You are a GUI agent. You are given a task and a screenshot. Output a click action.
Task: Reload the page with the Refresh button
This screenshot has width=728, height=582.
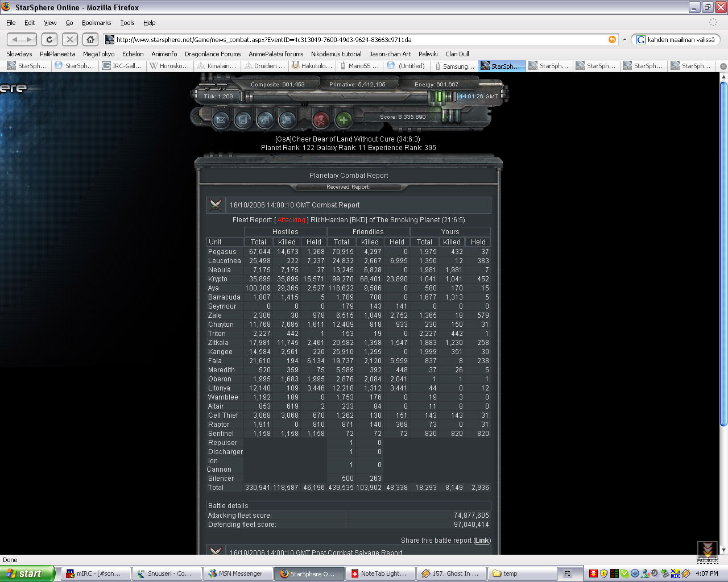coord(49,39)
